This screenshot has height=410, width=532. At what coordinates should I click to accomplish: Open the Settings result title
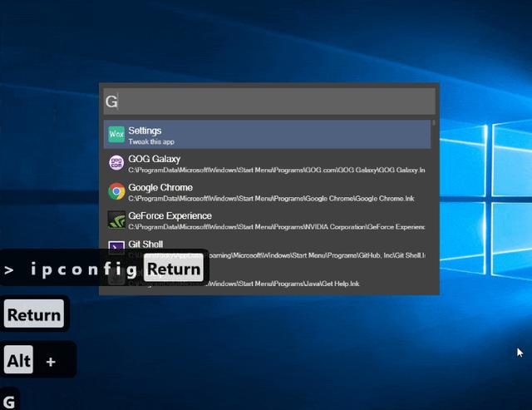tap(145, 131)
